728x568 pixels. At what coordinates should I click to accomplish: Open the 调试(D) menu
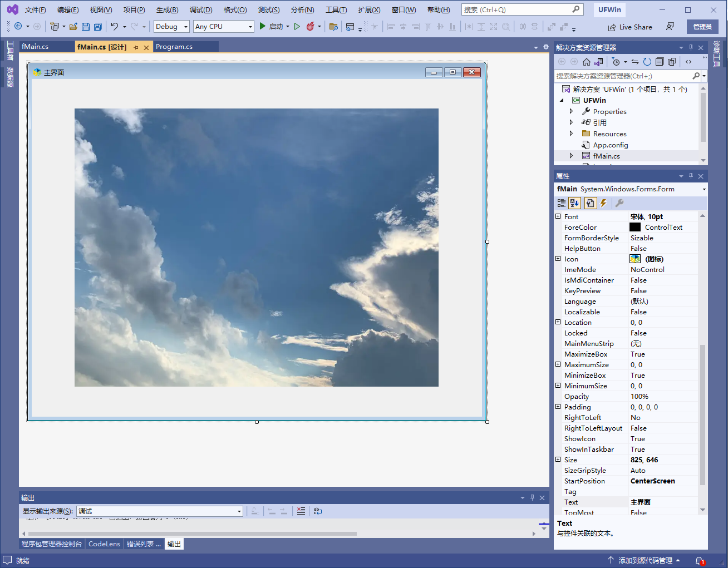[x=200, y=9]
